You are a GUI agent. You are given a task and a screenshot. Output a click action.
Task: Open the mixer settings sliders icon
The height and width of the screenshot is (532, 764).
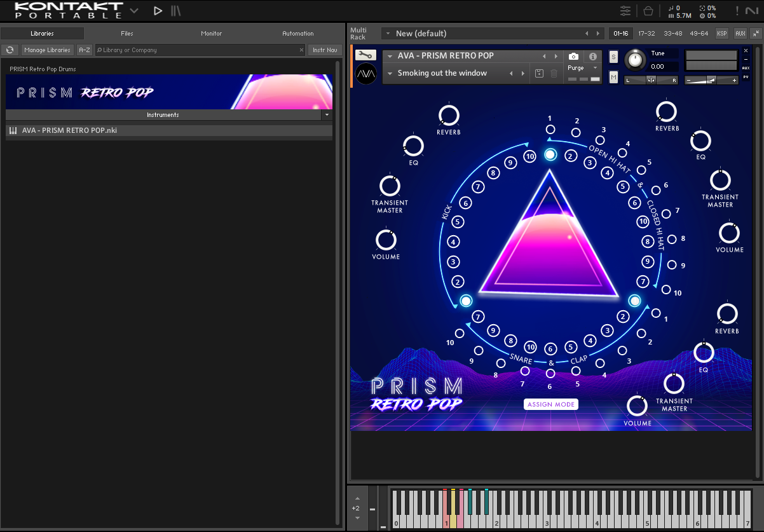[625, 11]
